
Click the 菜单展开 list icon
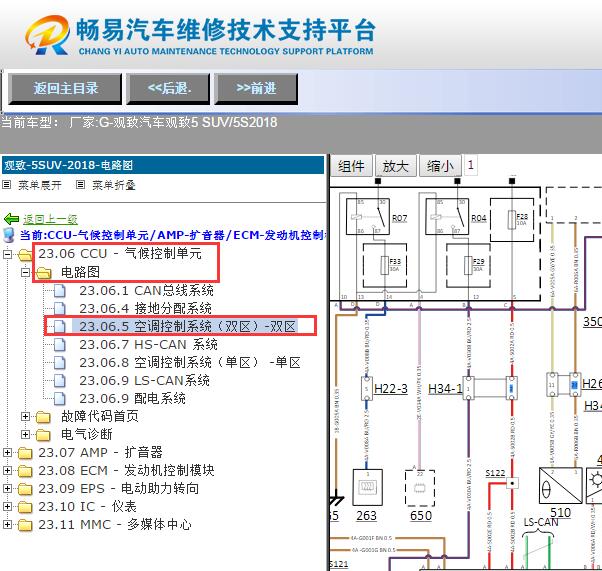point(7,185)
